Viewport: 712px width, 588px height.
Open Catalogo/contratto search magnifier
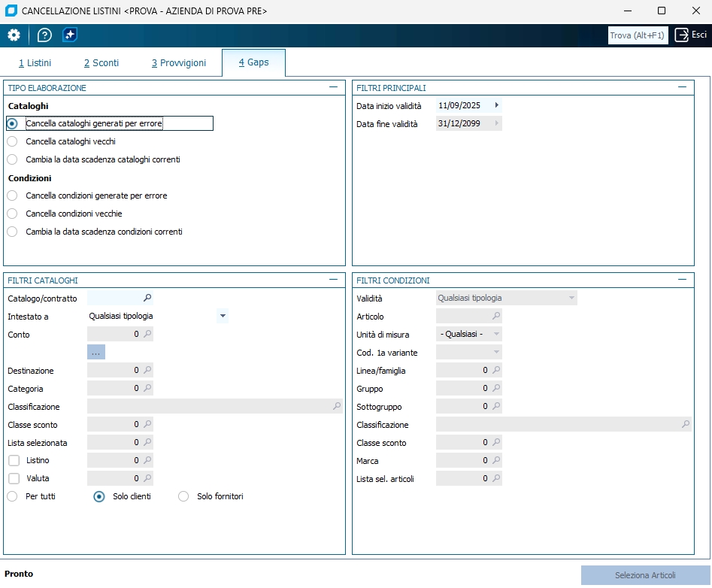pos(147,298)
